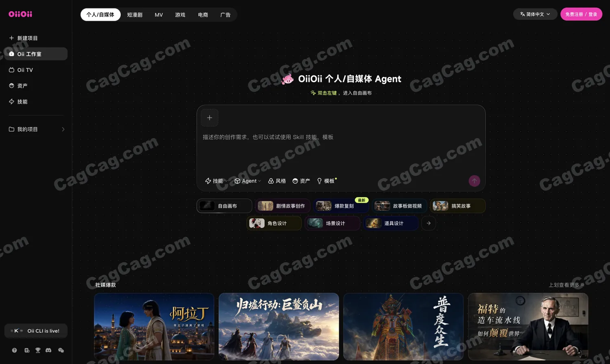Click 上划查看更多 link
The height and width of the screenshot is (364, 610).
[x=566, y=285]
